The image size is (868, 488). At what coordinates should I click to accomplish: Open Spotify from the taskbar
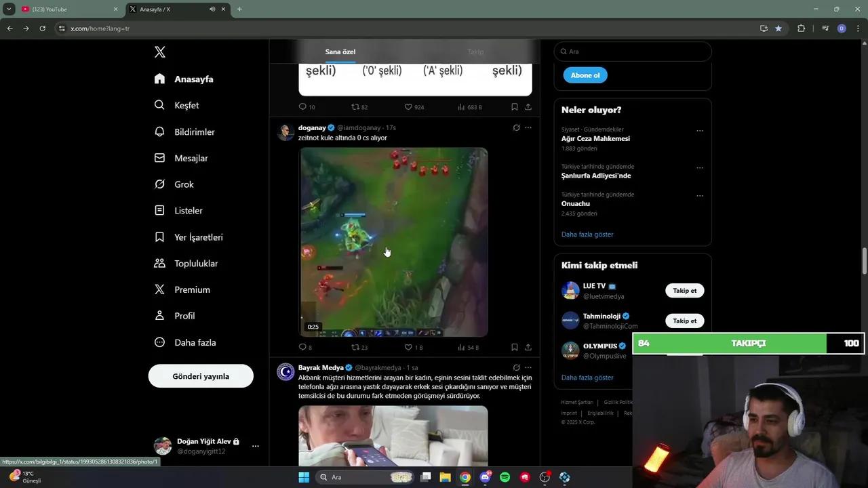[x=505, y=477]
